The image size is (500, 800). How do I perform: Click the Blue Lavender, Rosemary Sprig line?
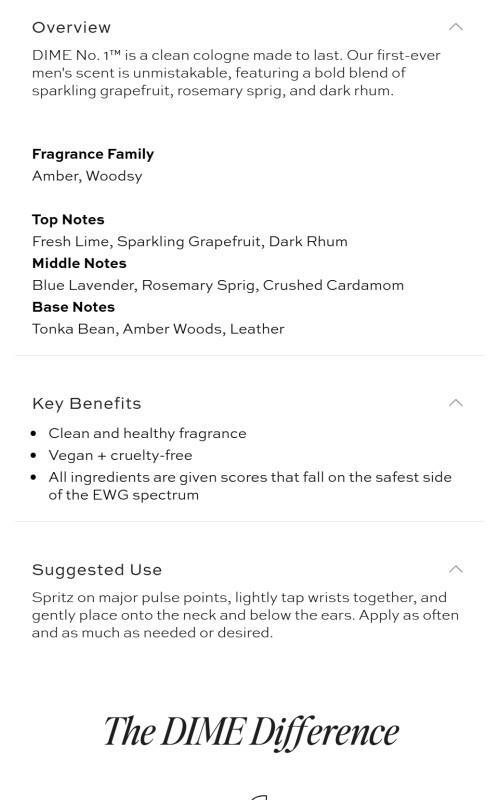tap(218, 285)
